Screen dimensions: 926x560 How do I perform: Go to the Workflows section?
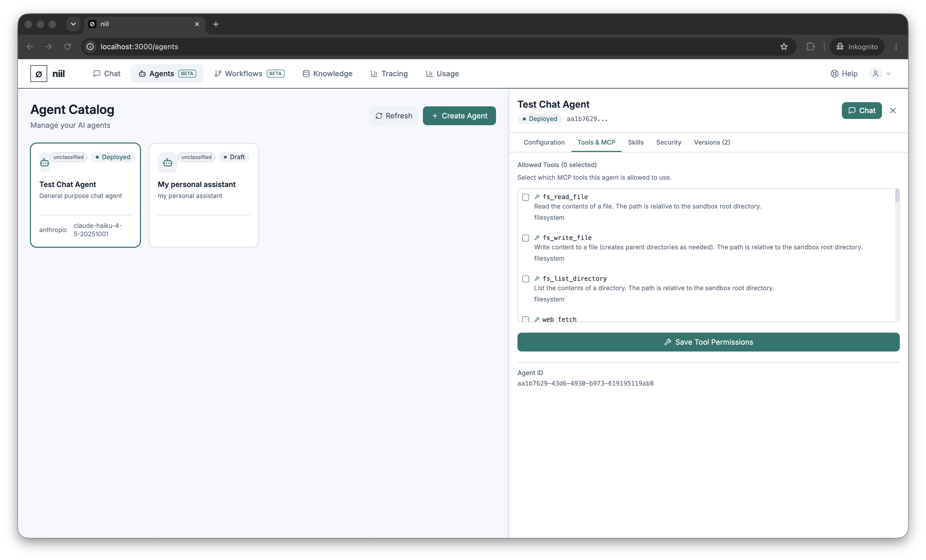[249, 74]
